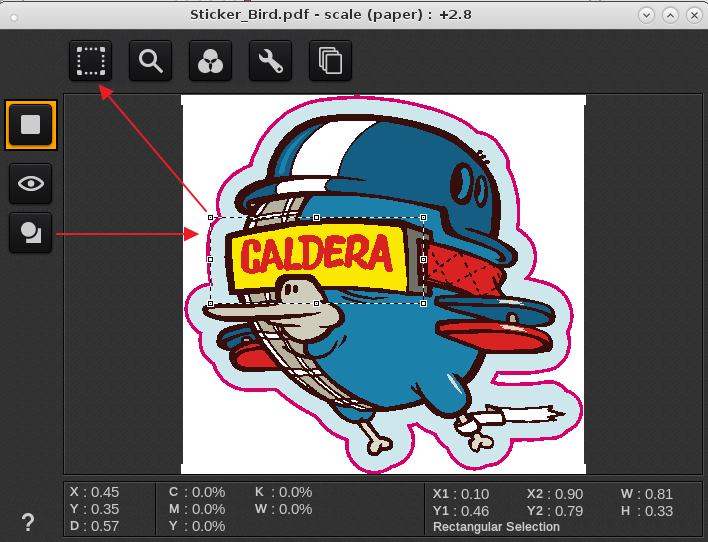Viewport: 708px width, 542px height.
Task: Click the K : 0.0% black value
Action: point(283,492)
